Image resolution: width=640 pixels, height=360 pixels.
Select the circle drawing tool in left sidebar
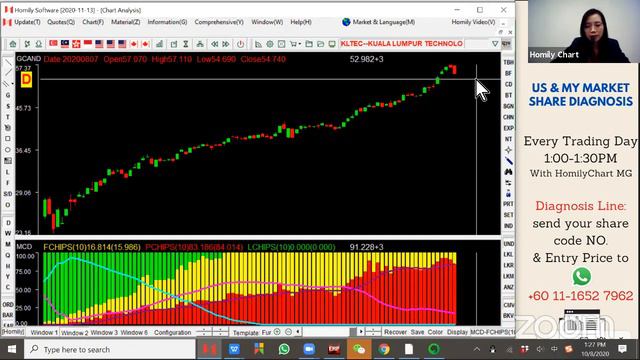pyautogui.click(x=8, y=150)
